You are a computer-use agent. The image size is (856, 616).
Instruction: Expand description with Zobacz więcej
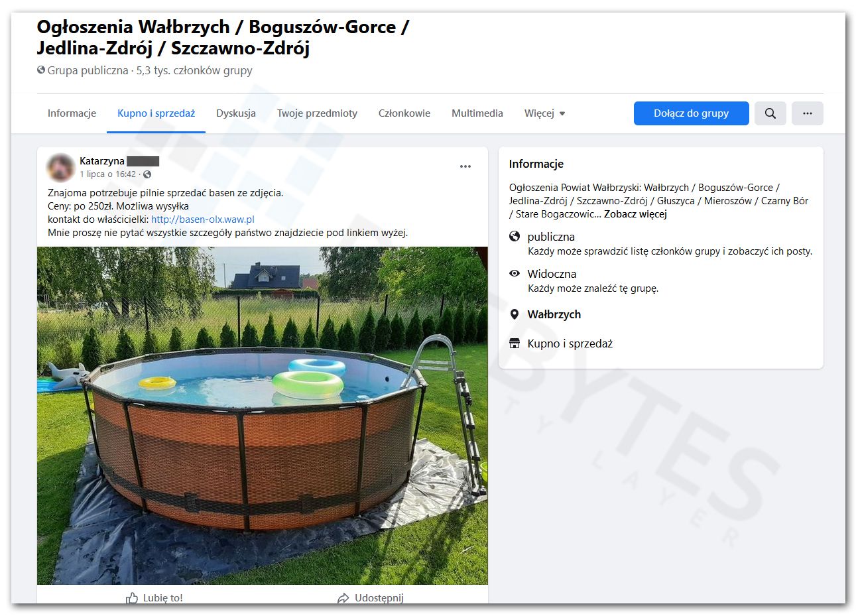pos(635,214)
